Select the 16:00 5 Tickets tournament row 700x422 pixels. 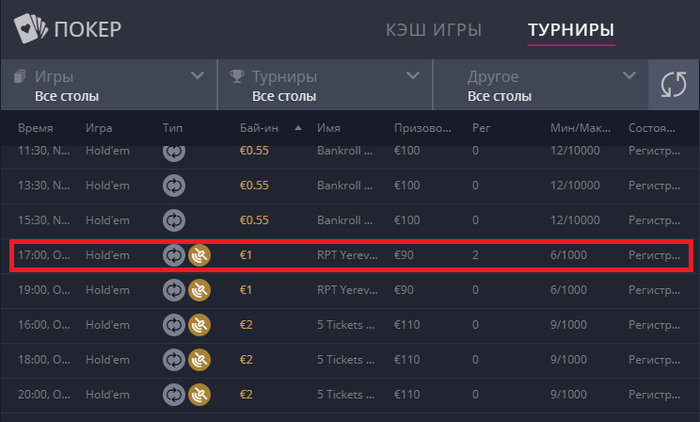(x=350, y=325)
